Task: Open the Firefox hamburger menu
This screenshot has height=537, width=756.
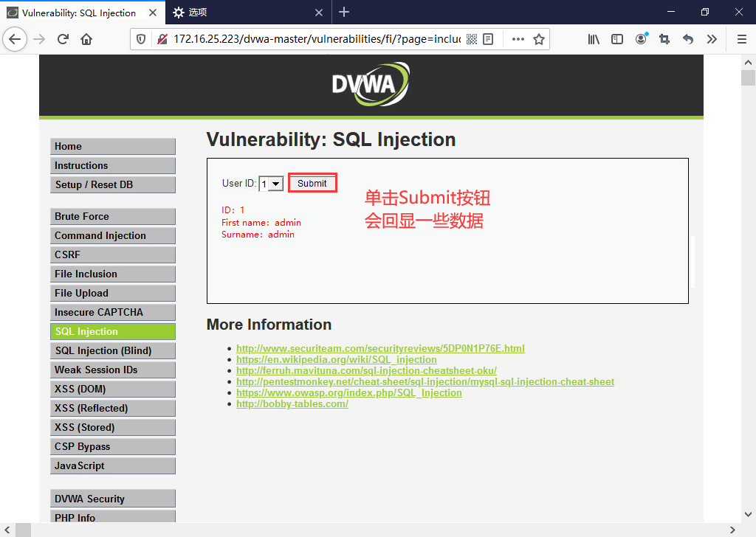Action: click(742, 39)
